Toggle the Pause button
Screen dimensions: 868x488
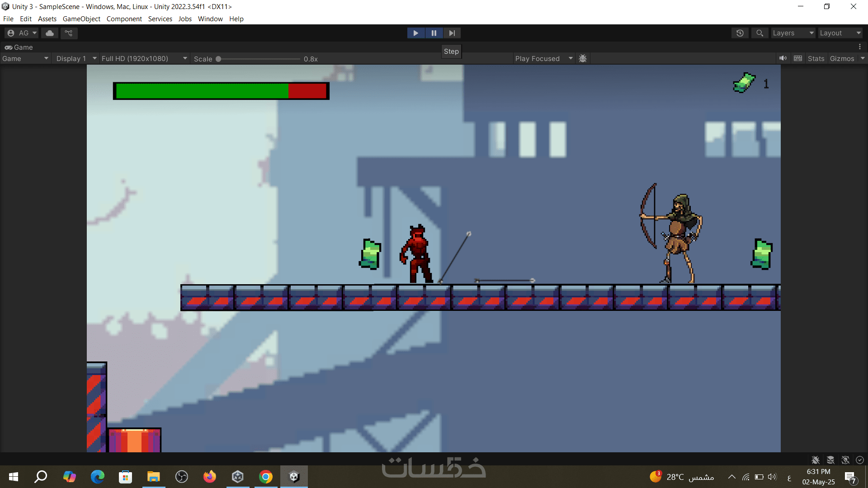pos(434,33)
